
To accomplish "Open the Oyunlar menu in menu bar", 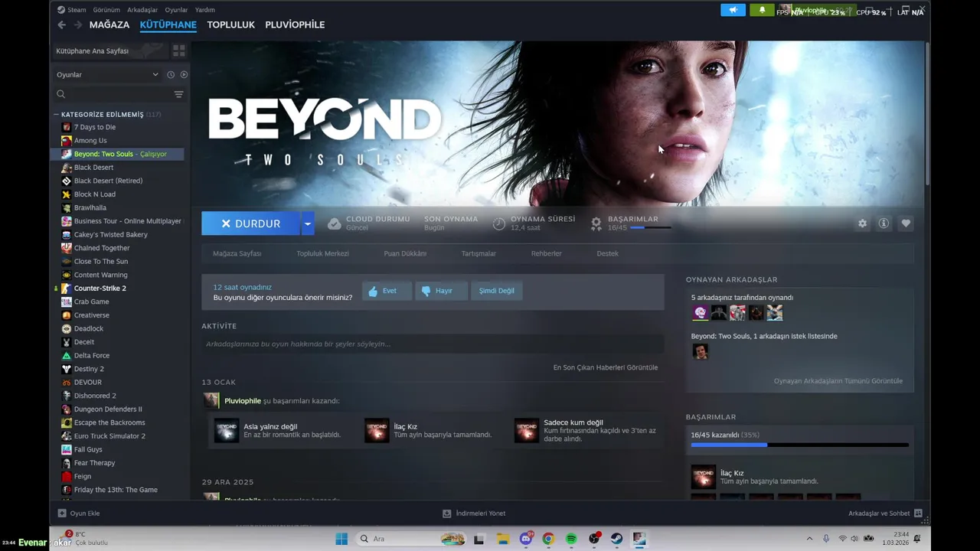I will pyautogui.click(x=177, y=10).
